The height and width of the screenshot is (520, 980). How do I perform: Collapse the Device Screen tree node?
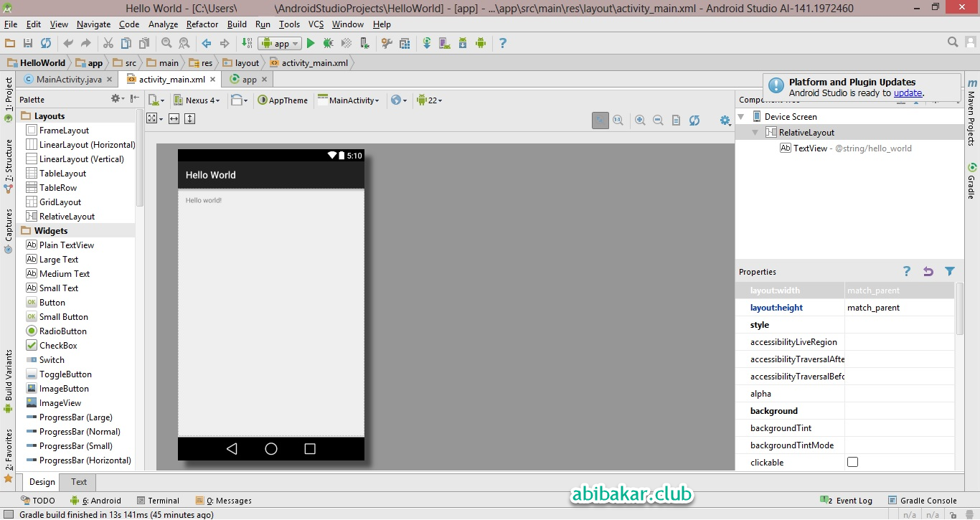tap(742, 117)
